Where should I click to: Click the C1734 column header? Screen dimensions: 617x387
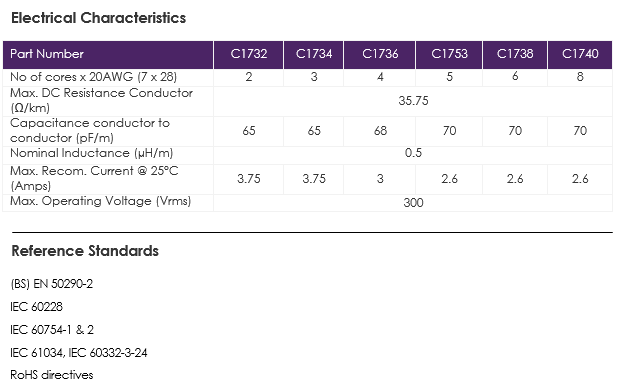coord(314,54)
